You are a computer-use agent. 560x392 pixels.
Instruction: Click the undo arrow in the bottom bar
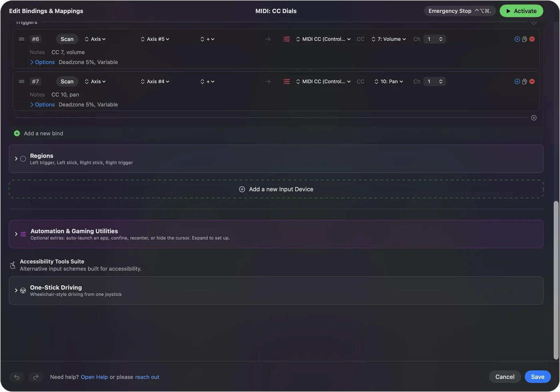[x=17, y=377]
